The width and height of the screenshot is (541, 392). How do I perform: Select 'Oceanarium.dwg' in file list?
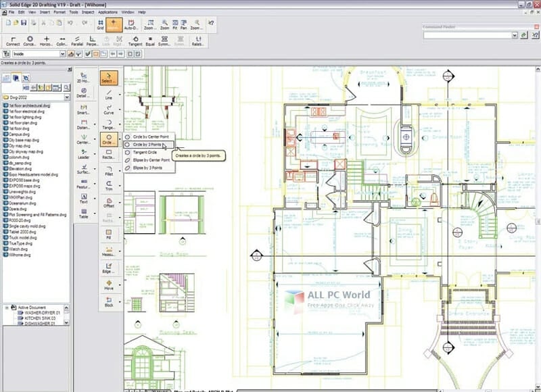[20, 203]
